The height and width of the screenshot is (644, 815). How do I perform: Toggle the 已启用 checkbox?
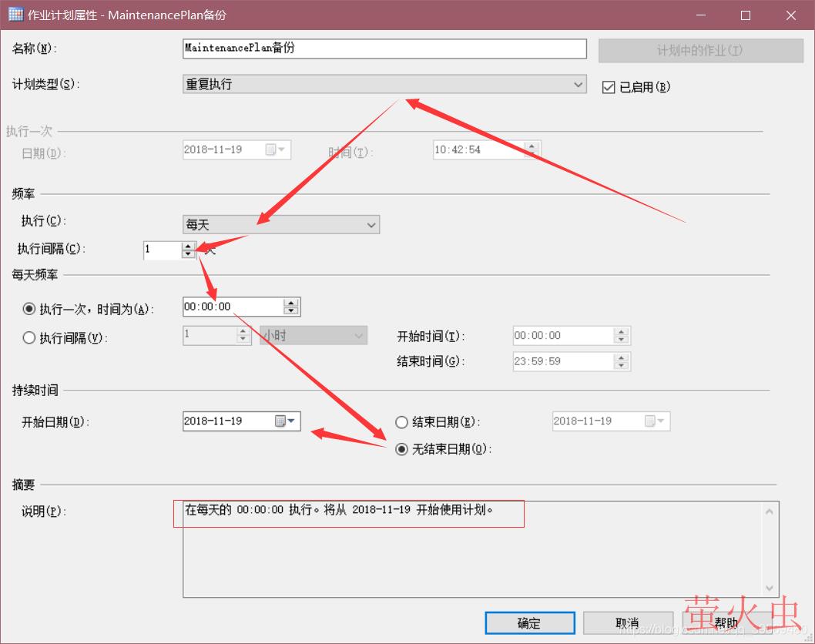609,87
